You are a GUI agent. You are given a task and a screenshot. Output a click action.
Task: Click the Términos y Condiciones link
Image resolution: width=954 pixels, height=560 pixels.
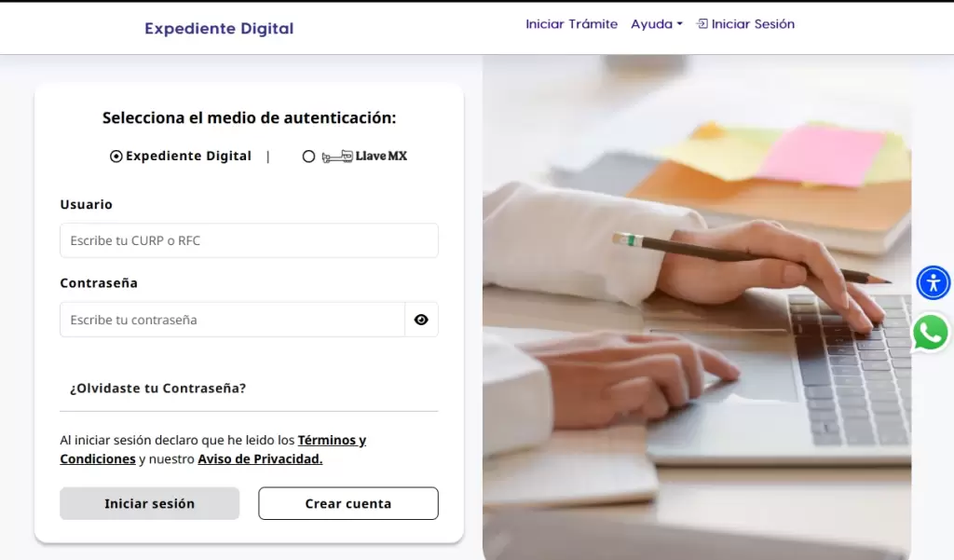[x=333, y=439]
